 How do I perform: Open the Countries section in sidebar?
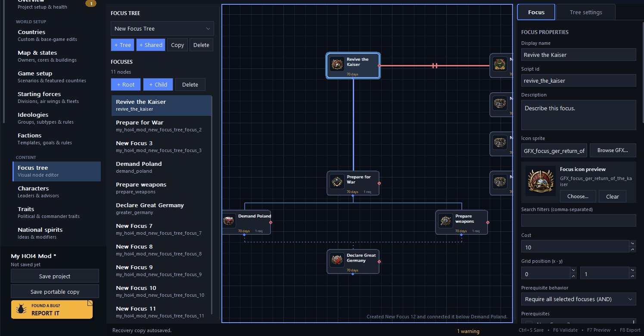tap(57, 35)
